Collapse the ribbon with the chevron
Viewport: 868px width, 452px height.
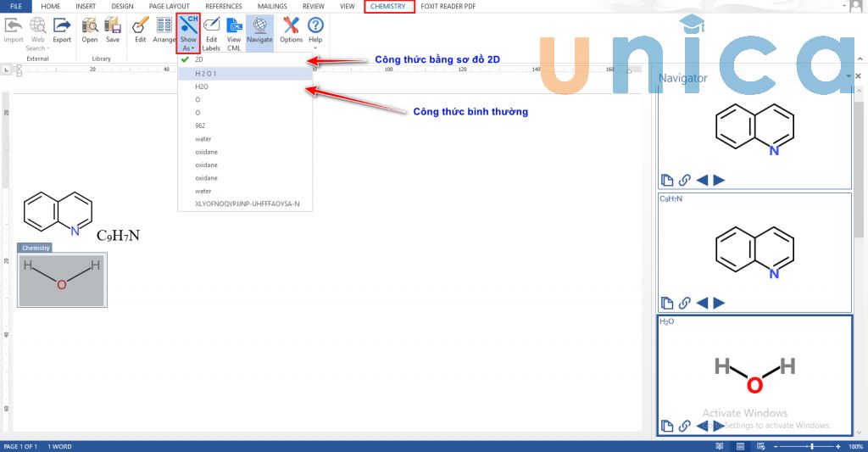[x=860, y=59]
